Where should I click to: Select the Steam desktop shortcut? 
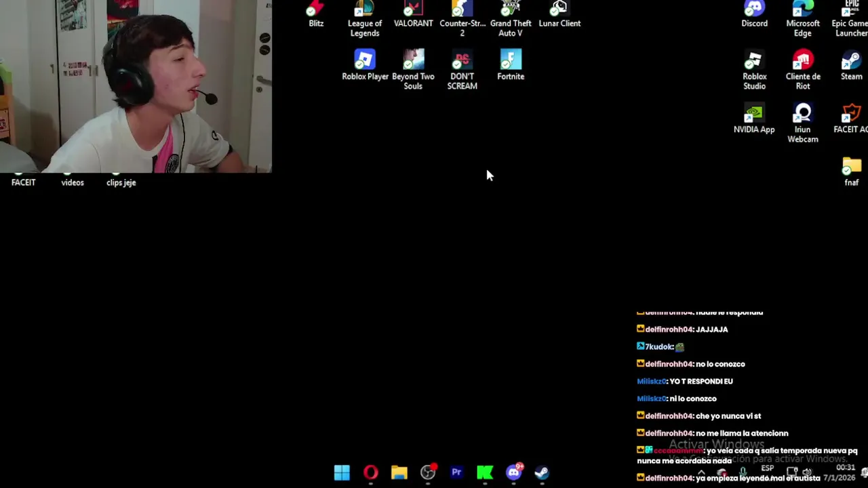click(851, 65)
